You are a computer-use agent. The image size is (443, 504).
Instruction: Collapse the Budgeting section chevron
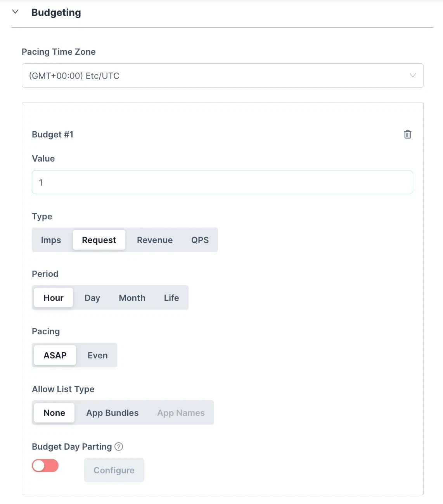pyautogui.click(x=16, y=12)
